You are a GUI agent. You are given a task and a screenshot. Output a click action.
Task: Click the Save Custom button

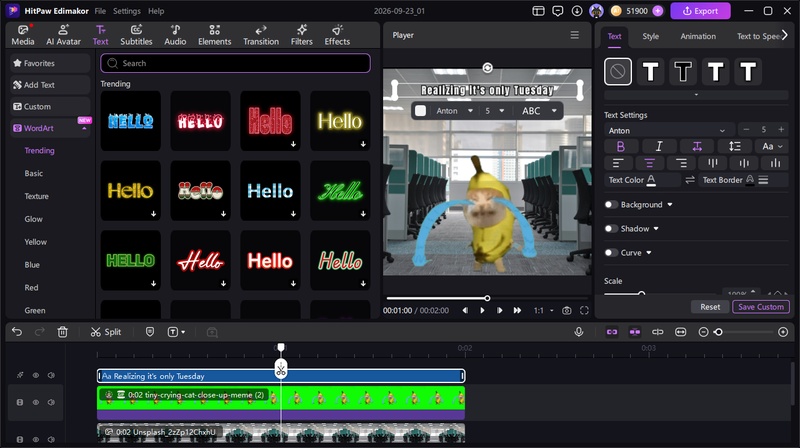click(761, 307)
